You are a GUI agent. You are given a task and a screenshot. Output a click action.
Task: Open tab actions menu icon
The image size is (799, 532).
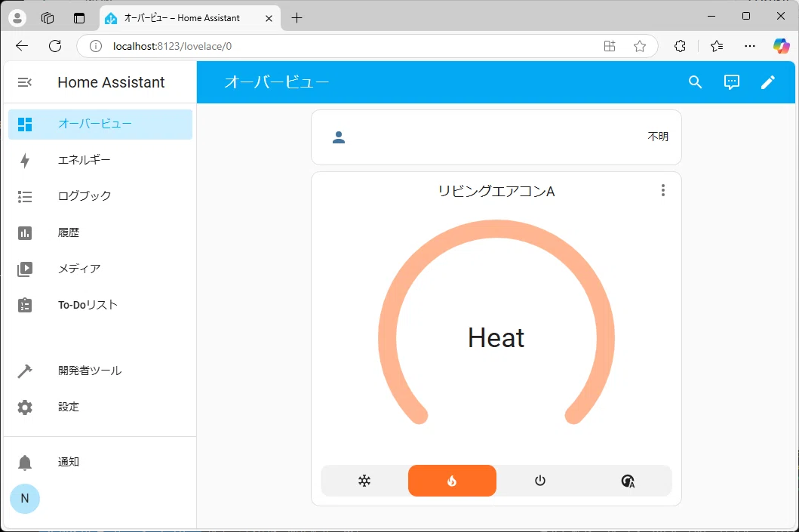[x=79, y=18]
